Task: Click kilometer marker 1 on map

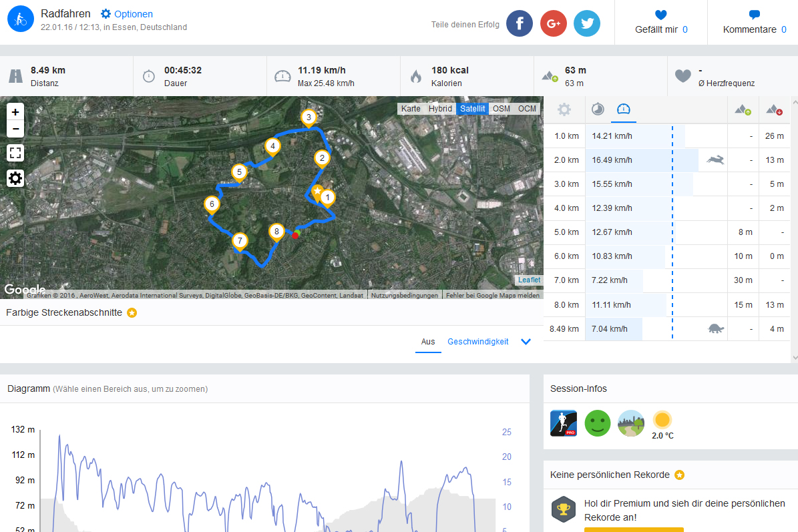Action: 328,198
